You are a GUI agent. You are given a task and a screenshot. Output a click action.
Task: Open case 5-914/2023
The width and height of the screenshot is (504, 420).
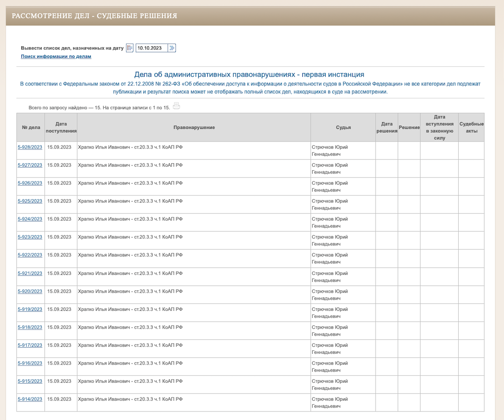coord(30,399)
